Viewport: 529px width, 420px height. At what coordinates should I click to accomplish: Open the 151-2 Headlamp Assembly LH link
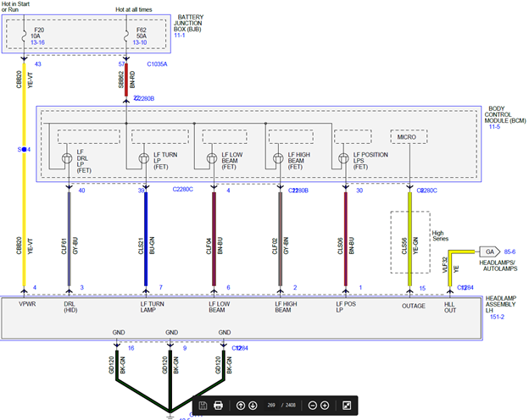point(497,317)
